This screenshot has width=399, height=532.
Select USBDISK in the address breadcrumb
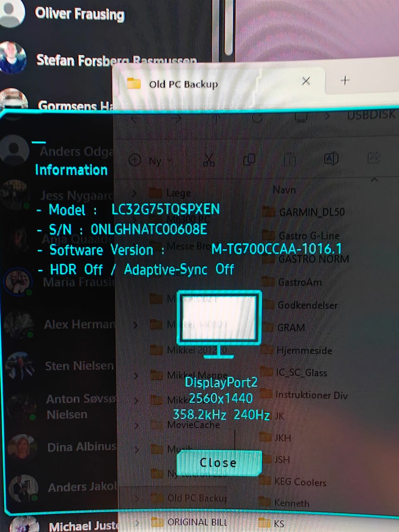pos(371,114)
